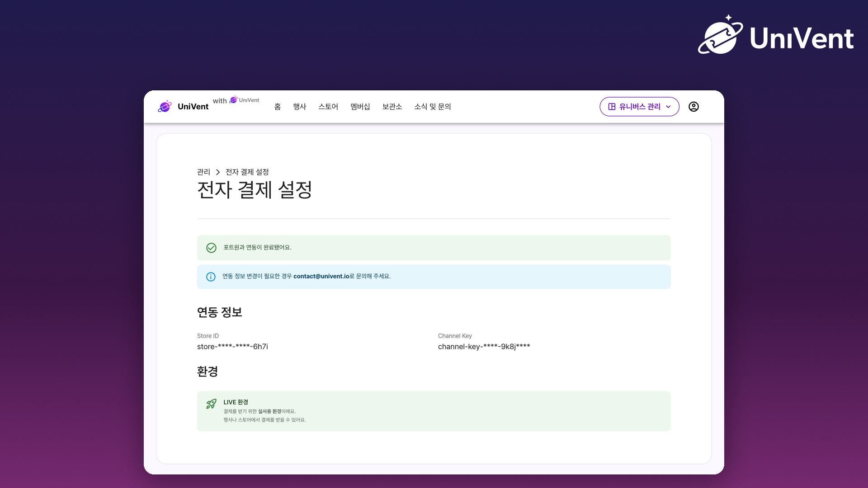Click the LIVE 환경 title text

[x=236, y=402]
